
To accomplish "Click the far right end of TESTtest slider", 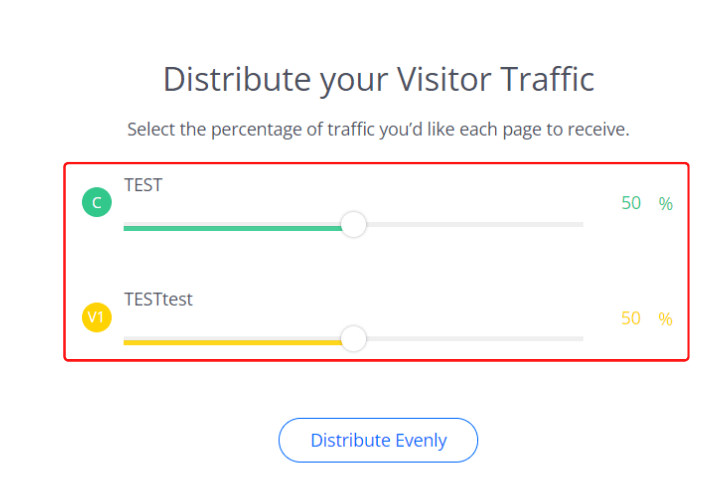I will pyautogui.click(x=581, y=340).
